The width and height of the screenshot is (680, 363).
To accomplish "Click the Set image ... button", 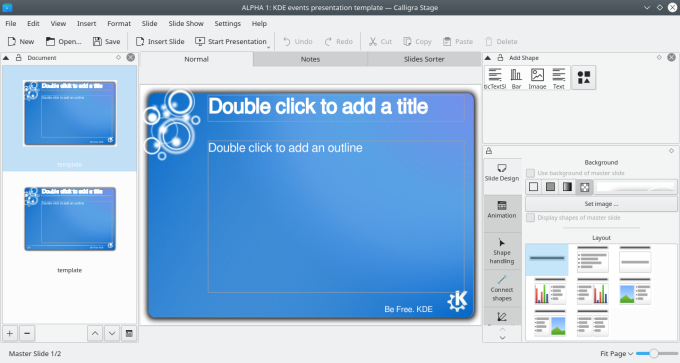I will (601, 204).
